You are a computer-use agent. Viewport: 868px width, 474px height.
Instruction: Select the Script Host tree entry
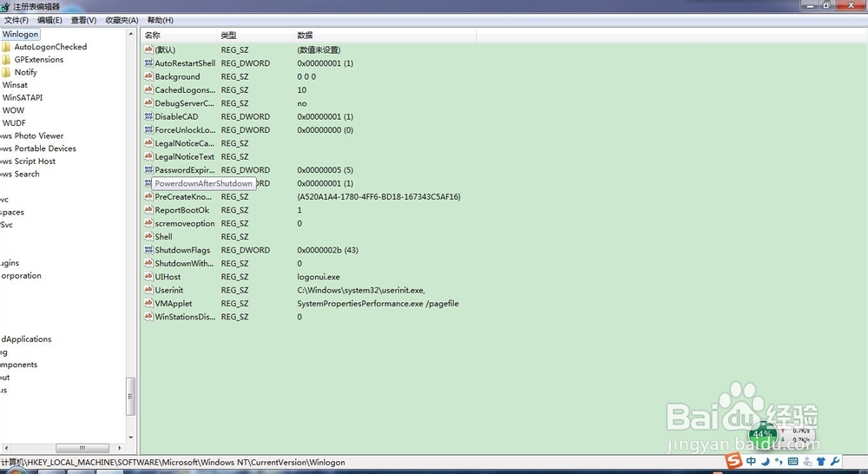pyautogui.click(x=29, y=161)
